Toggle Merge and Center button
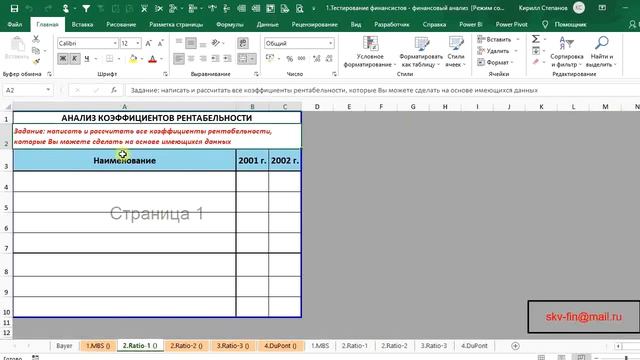The image size is (640, 360). click(243, 59)
